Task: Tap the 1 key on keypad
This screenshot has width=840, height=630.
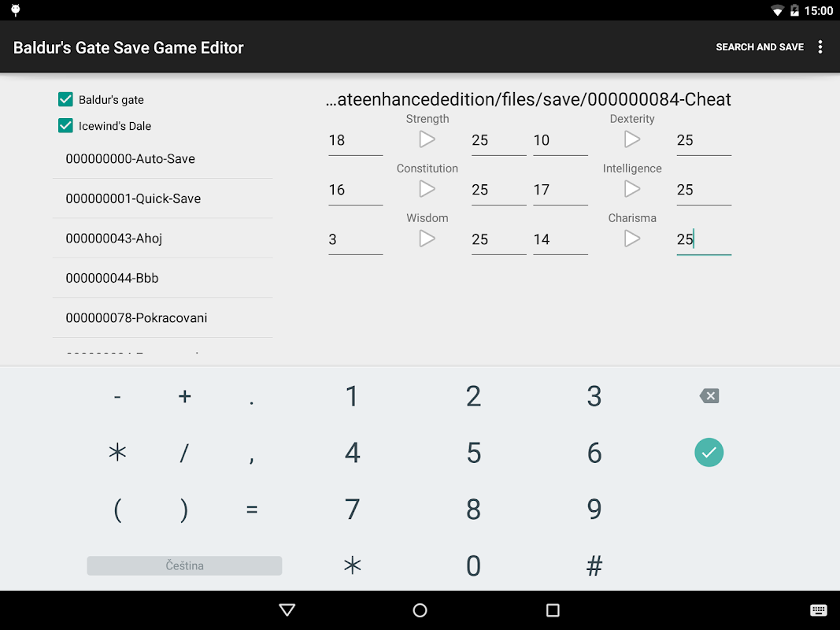Action: tap(352, 396)
